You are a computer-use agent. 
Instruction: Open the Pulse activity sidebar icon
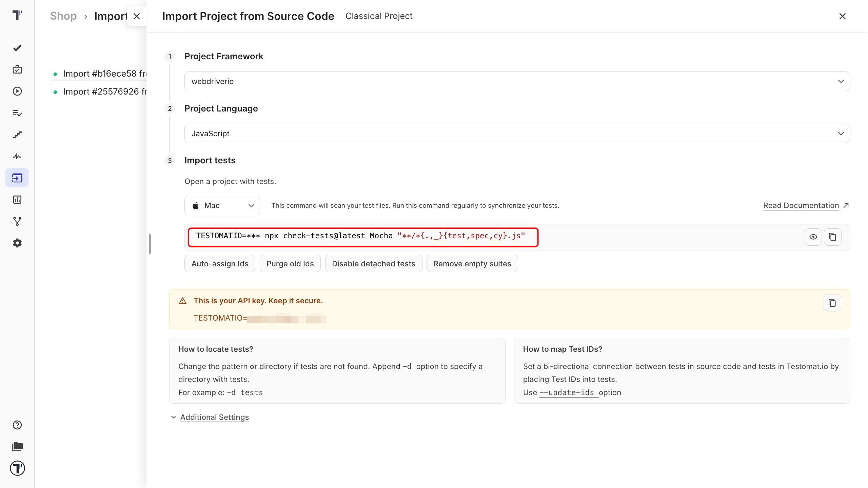click(x=17, y=156)
